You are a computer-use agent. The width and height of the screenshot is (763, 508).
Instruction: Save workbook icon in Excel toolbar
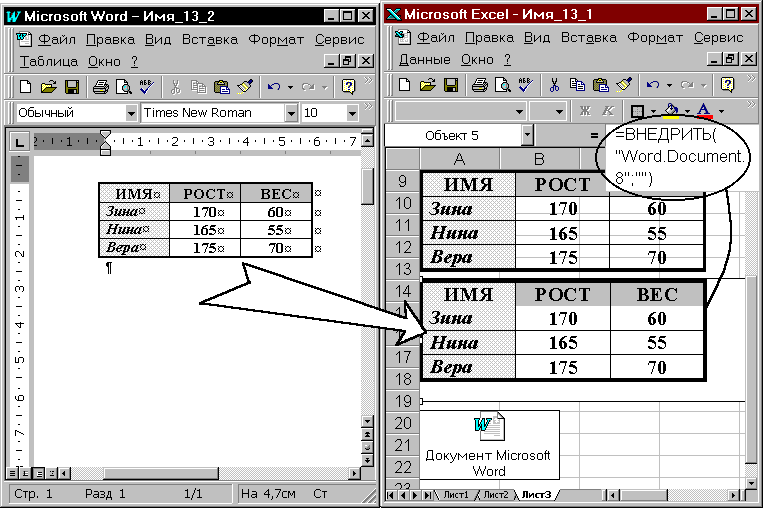click(x=451, y=85)
